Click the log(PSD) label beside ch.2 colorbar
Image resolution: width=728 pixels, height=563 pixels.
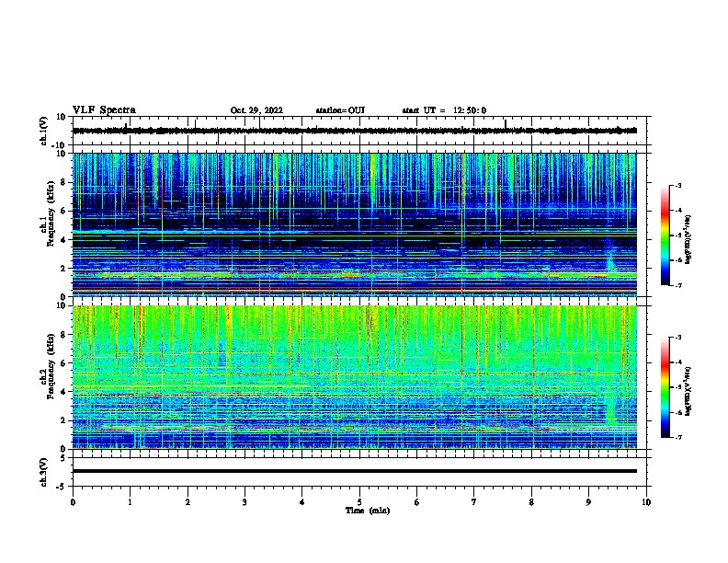[688, 392]
